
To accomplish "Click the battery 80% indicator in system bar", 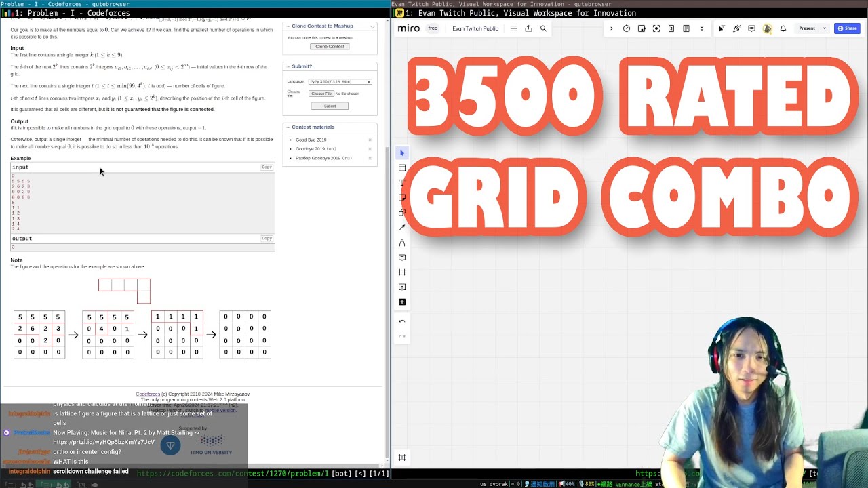I will click(587, 484).
